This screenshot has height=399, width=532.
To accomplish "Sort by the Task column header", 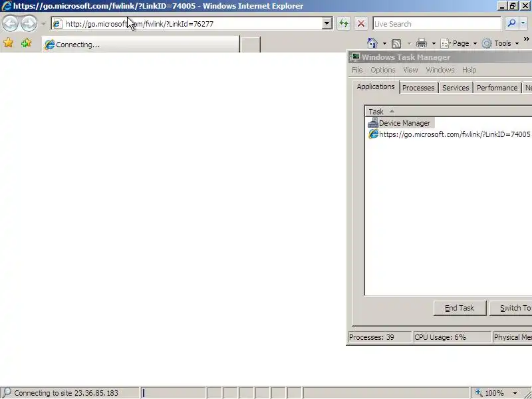I will [x=448, y=112].
